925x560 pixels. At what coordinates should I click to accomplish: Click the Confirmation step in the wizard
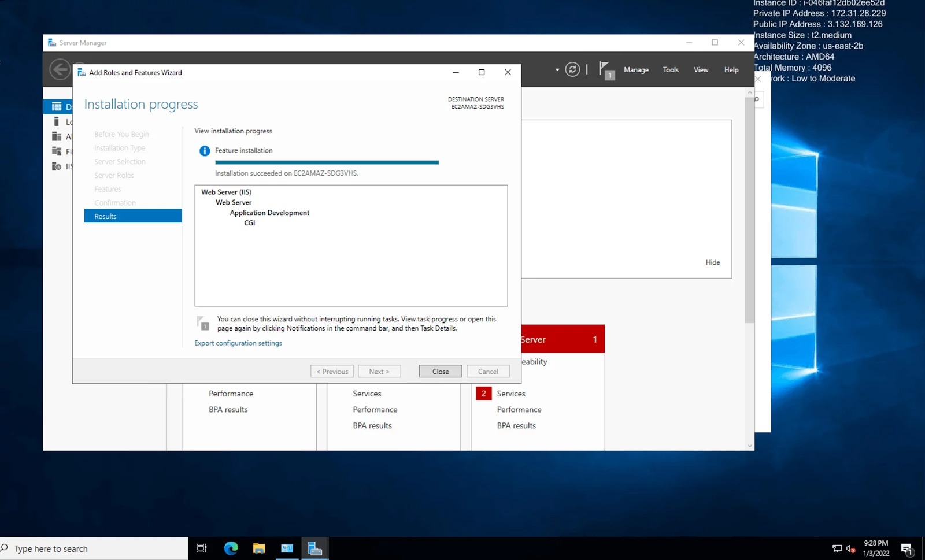tap(115, 203)
